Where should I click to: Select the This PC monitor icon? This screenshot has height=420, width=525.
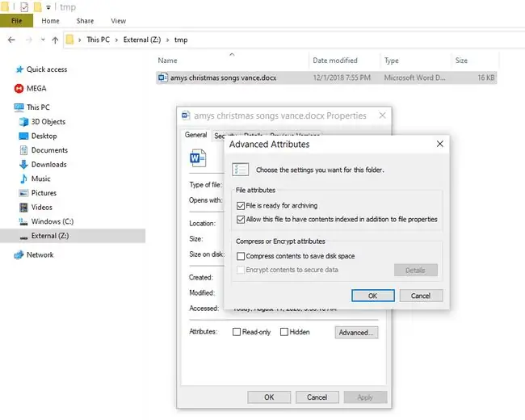[x=19, y=107]
